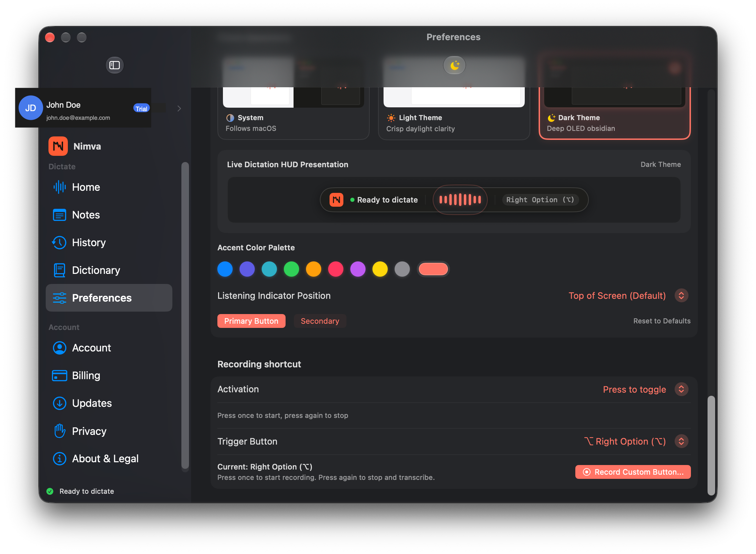756x554 pixels.
Task: Click the Trial badge
Action: pos(141,108)
